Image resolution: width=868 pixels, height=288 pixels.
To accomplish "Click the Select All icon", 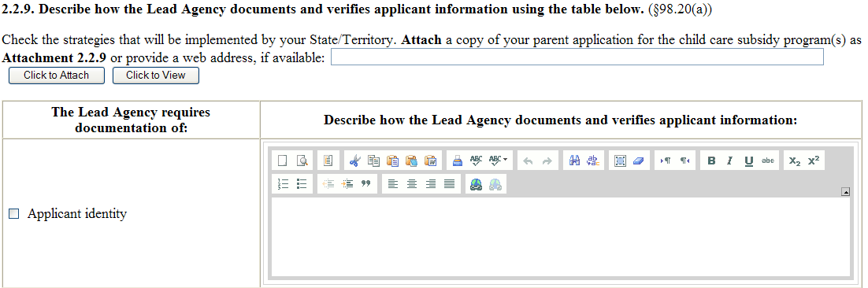I will click(x=620, y=161).
